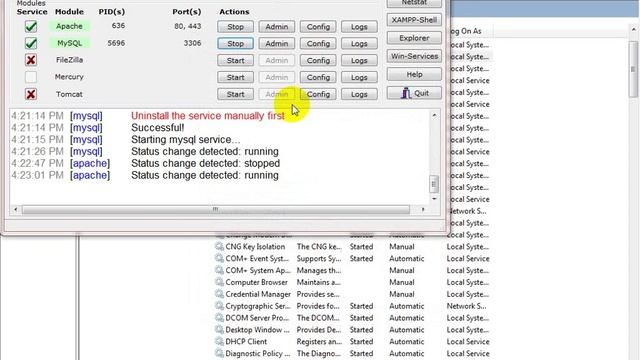Viewport: 640px width, 360px height.
Task: Click Cryptographic Services 'Network S...' logon cell
Action: 466,306
